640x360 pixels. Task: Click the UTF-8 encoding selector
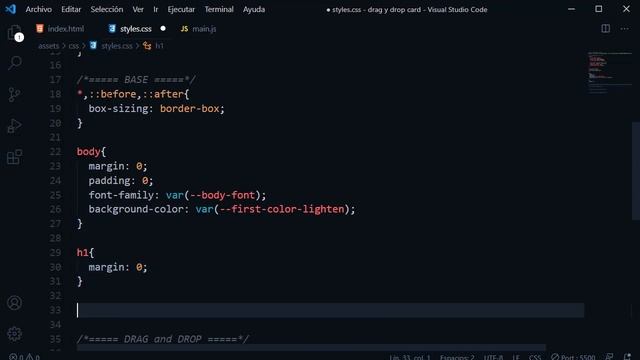coord(493,357)
